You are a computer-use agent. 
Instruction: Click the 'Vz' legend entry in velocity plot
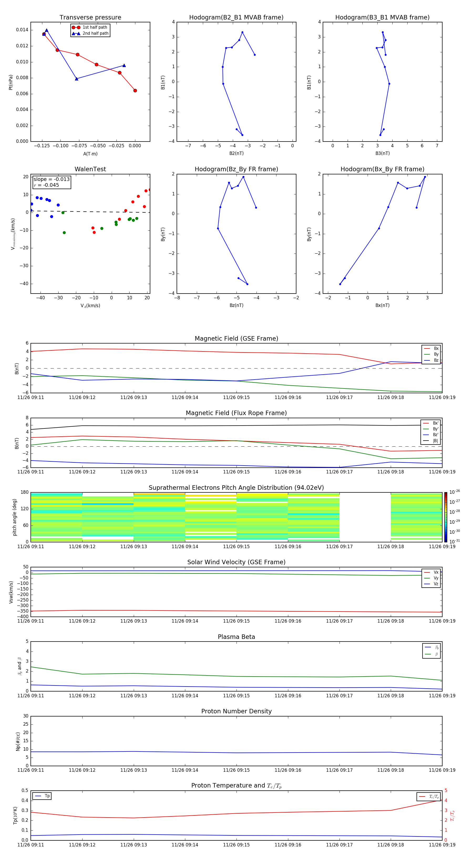pos(431,584)
